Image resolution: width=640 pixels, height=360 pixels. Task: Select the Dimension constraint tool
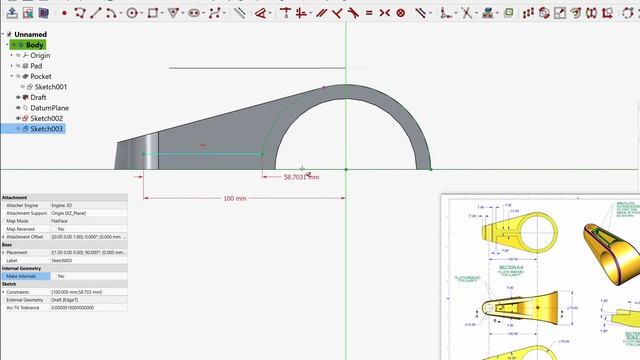260,13
